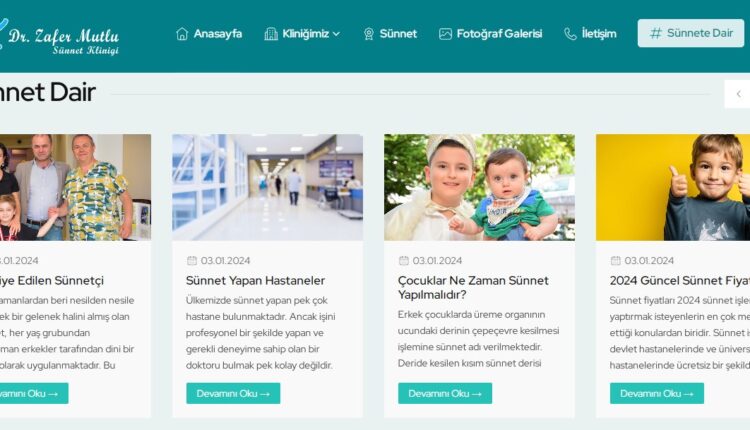Viewport: 750px width, 430px height.
Task: Click the hashtag icon in Sünnete Dair button
Action: click(x=655, y=33)
